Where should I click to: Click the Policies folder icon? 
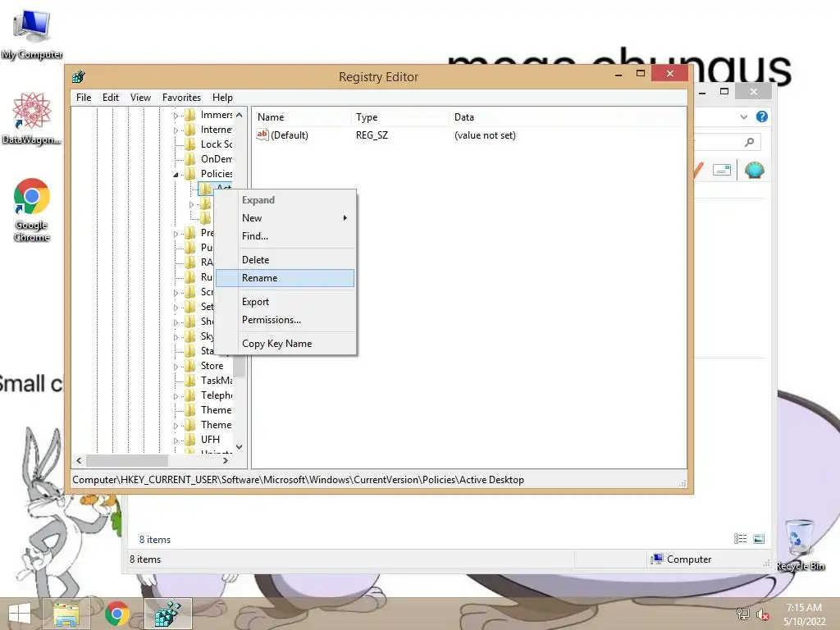(189, 173)
